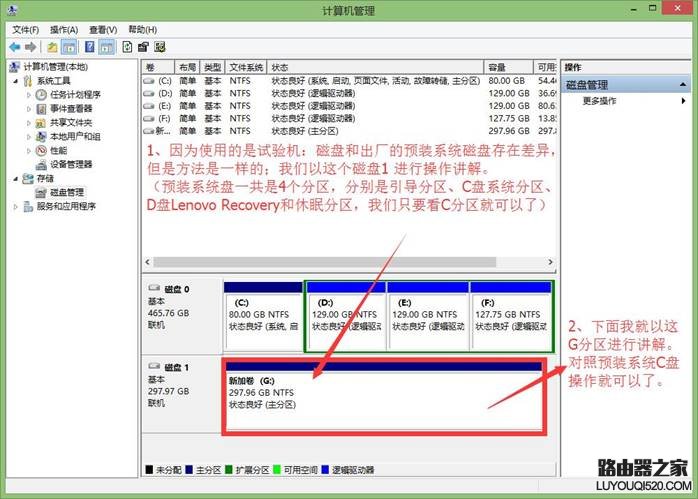Select the (D:) 129.00 GB partition block

(x=346, y=316)
